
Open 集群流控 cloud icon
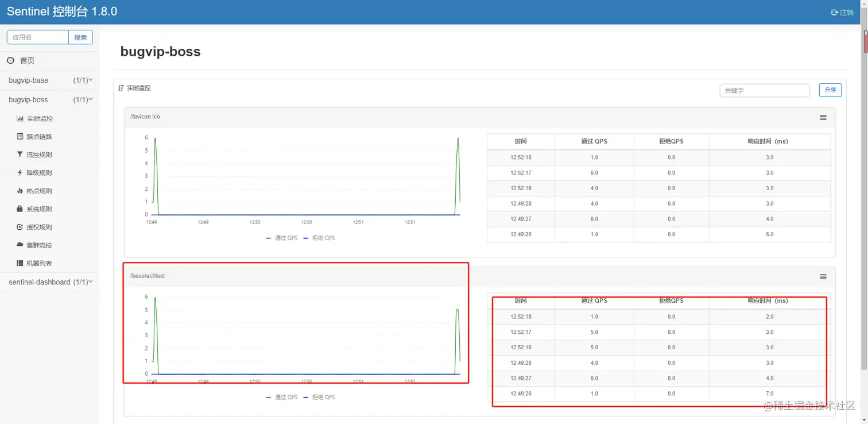(x=20, y=245)
